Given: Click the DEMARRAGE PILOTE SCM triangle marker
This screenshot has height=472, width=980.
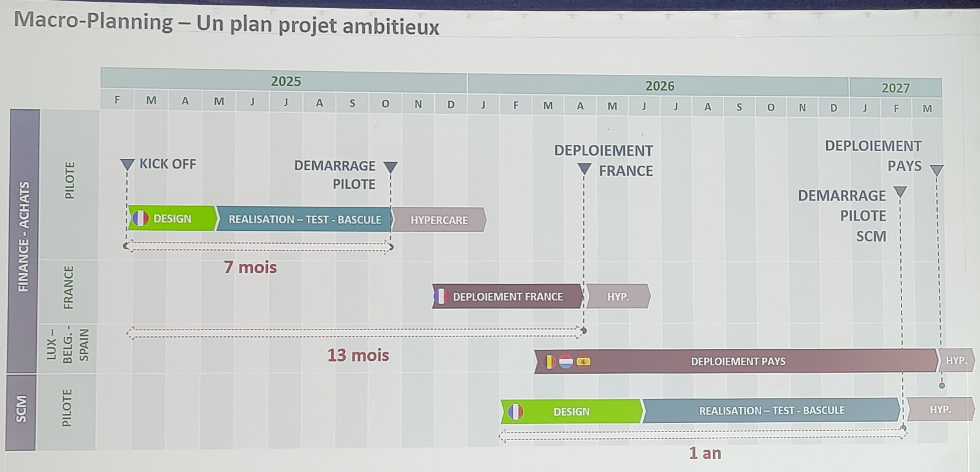Looking at the screenshot, I should click(x=900, y=192).
